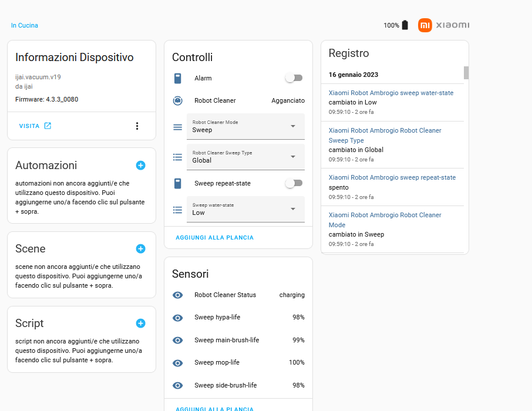Viewport: 532px width, 411px height.
Task: Click the VISITA device link
Action: point(35,126)
